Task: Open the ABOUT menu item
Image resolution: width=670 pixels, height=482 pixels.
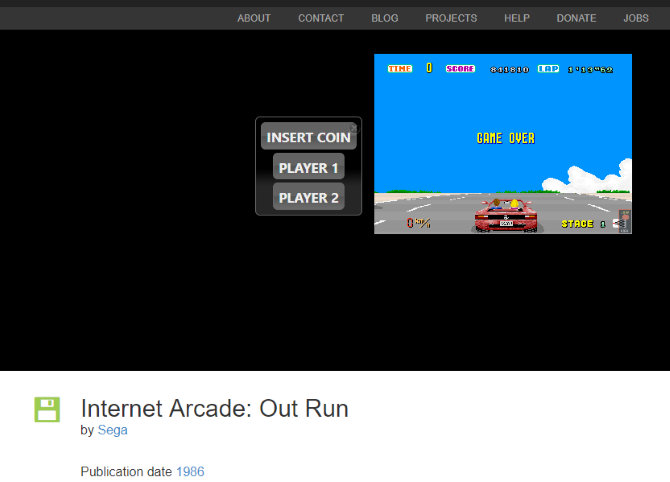Action: pos(254,18)
